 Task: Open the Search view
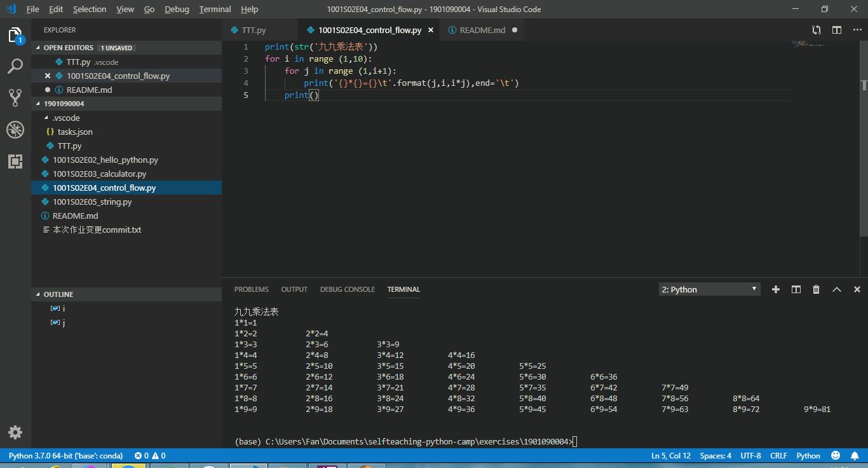[15, 66]
